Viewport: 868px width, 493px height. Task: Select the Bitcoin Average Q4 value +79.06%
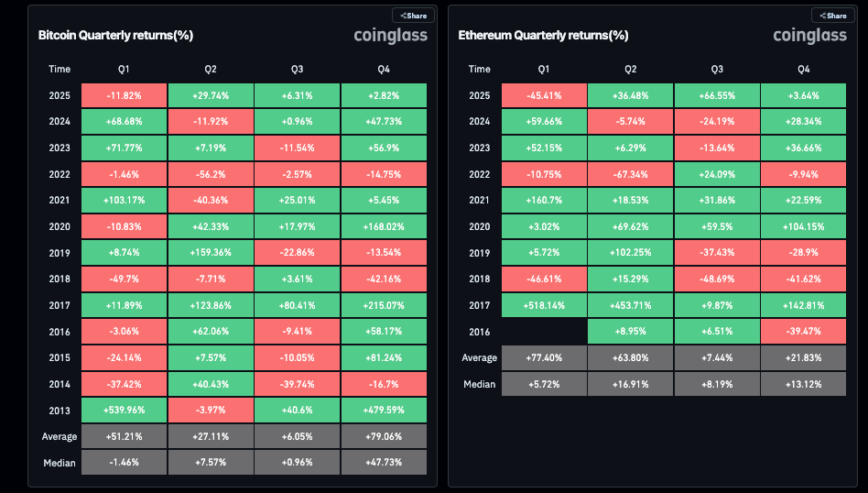click(x=384, y=436)
